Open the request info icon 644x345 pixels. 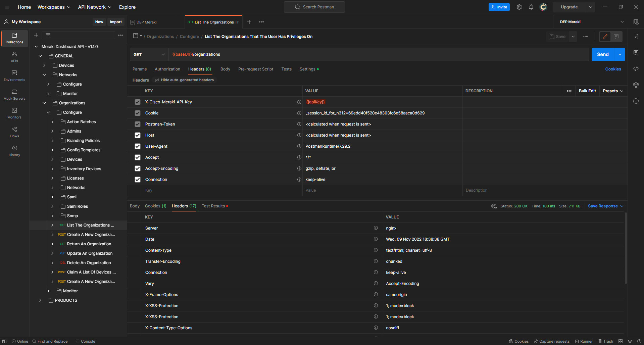tap(636, 101)
